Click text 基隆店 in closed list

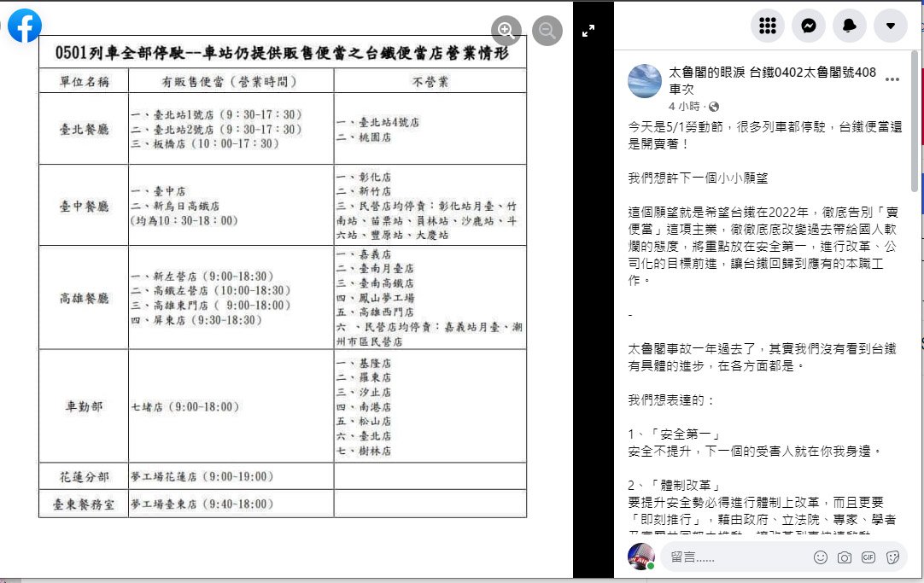click(x=375, y=364)
